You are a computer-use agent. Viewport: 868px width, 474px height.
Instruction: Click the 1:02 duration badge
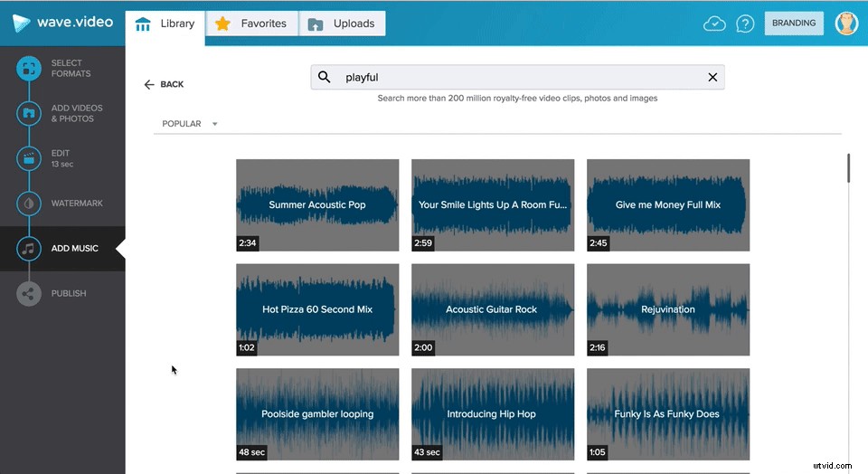[246, 347]
